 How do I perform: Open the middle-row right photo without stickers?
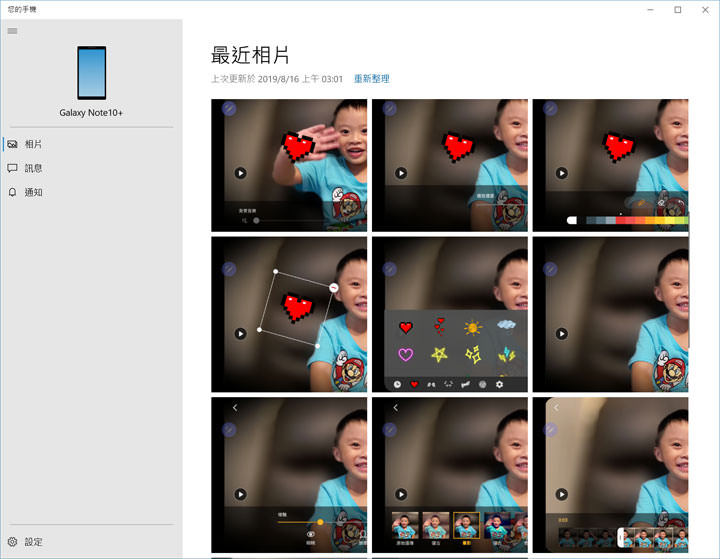click(610, 314)
